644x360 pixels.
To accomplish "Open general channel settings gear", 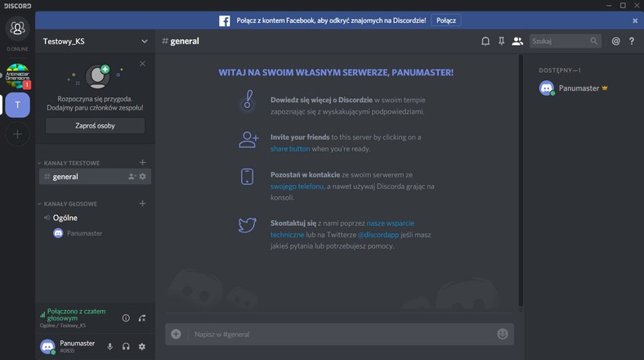I will [142, 177].
